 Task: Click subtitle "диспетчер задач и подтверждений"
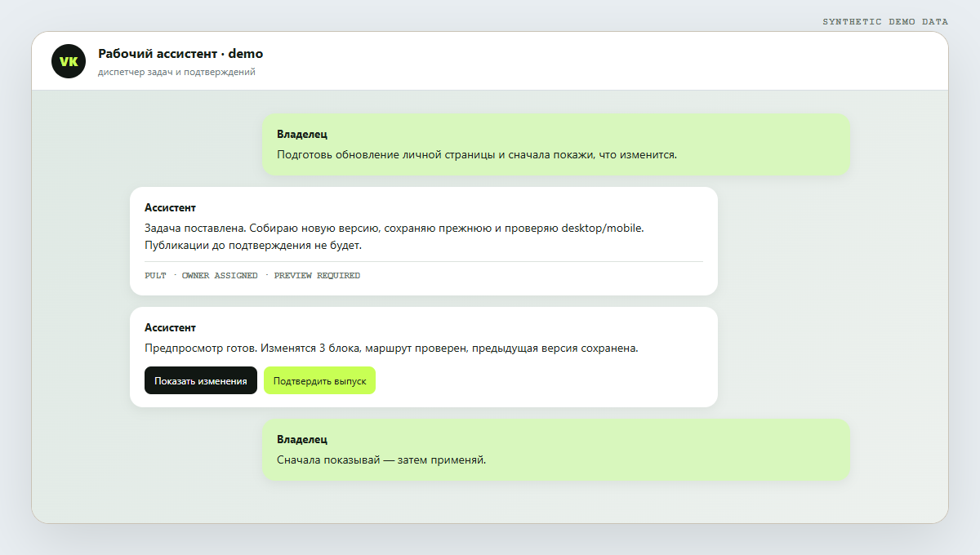(x=176, y=72)
